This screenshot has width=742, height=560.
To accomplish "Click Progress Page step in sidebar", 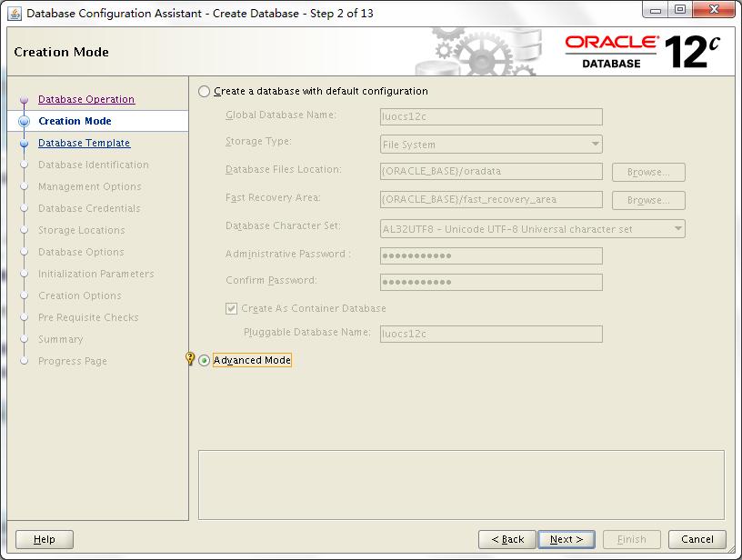I will (x=73, y=361).
